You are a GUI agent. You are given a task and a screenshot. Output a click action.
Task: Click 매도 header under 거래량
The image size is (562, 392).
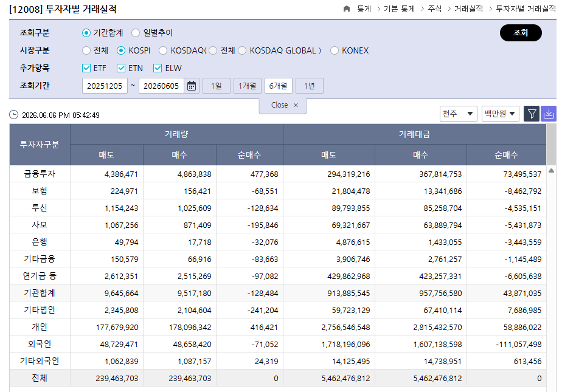click(106, 155)
